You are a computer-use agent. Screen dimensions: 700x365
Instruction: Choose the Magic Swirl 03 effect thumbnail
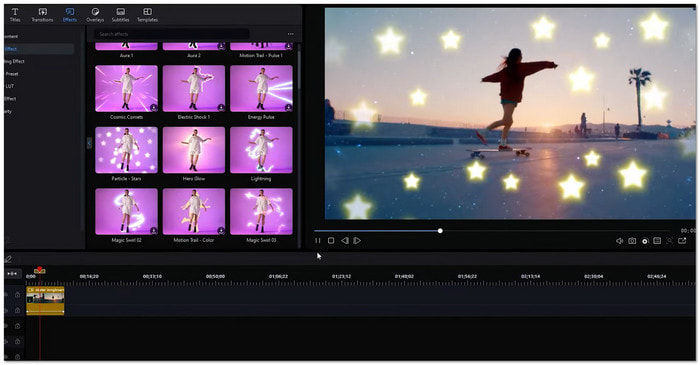click(x=261, y=212)
